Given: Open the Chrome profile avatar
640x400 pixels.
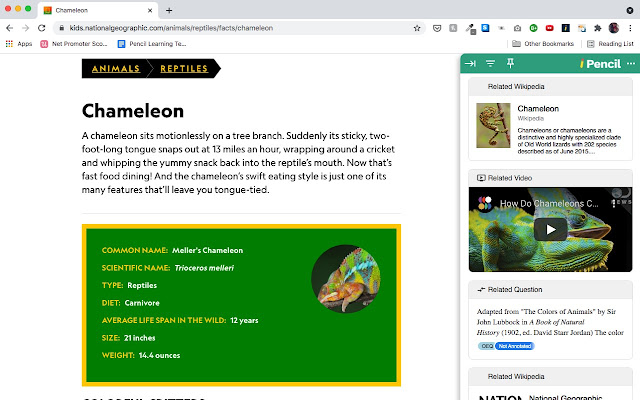Looking at the screenshot, I should 613,28.
